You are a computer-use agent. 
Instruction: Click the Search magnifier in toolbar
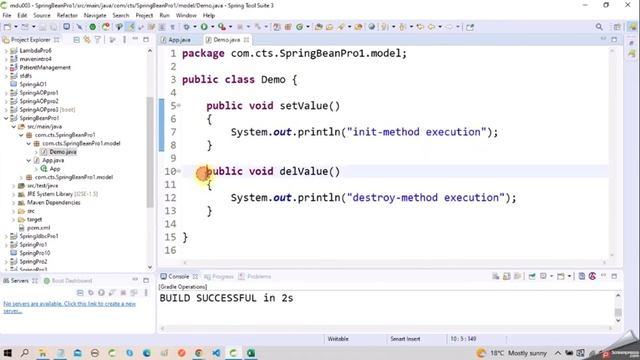pos(599,27)
